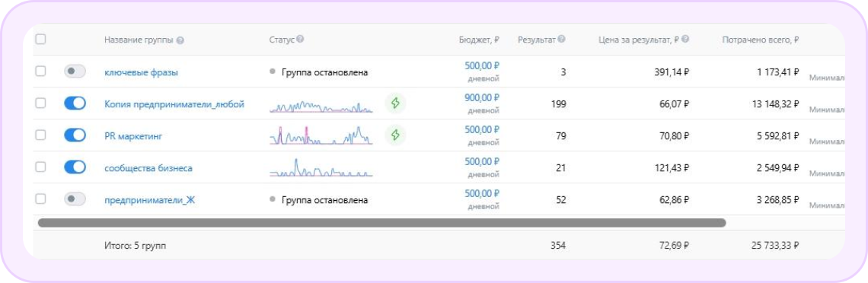Click sparkline chart for PR маркетинг
This screenshot has width=868, height=283.
pyautogui.click(x=321, y=135)
